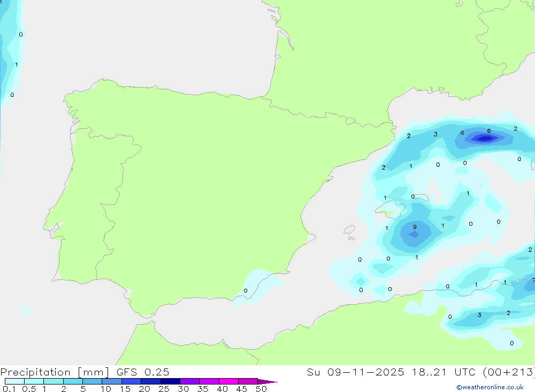Click the legend tick label "10"
The image size is (535, 392).
[x=106, y=389]
